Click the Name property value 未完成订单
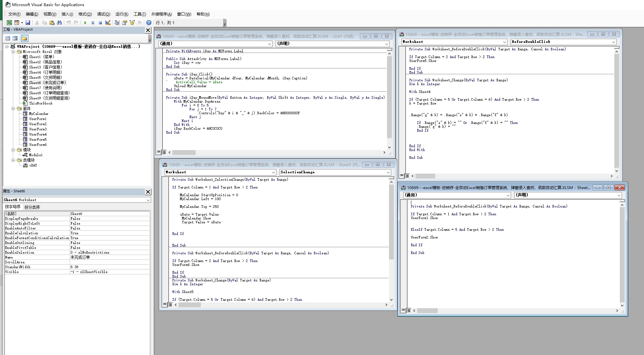Screen dimensions: 644x355 click(110, 257)
